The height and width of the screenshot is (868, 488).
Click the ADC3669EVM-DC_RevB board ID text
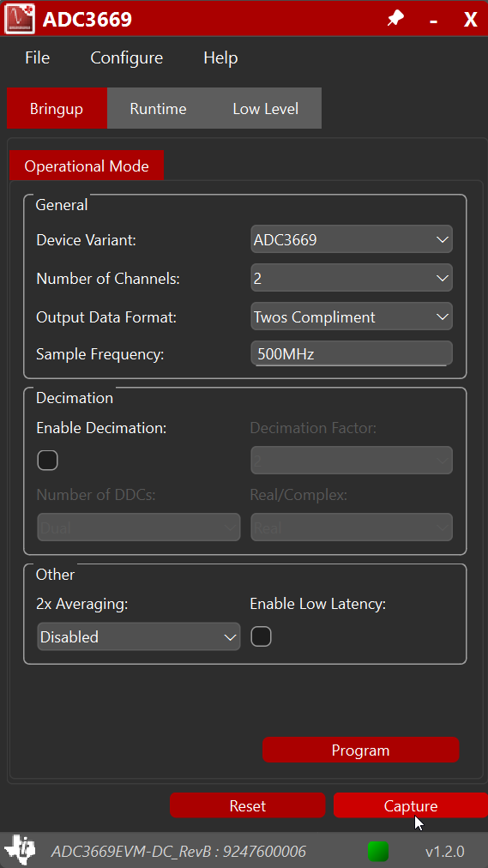click(178, 851)
